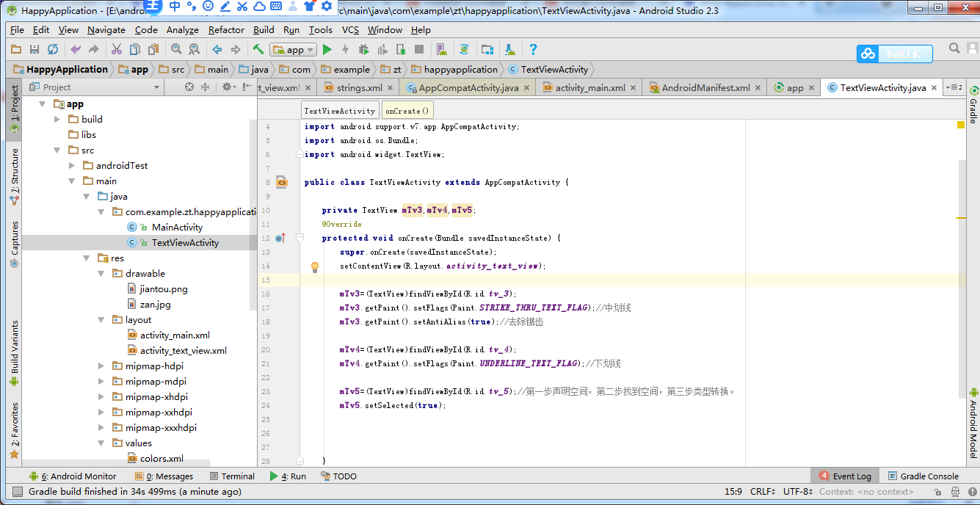
Task: Click Collapse All in the Project panel header
Action: coord(206,87)
